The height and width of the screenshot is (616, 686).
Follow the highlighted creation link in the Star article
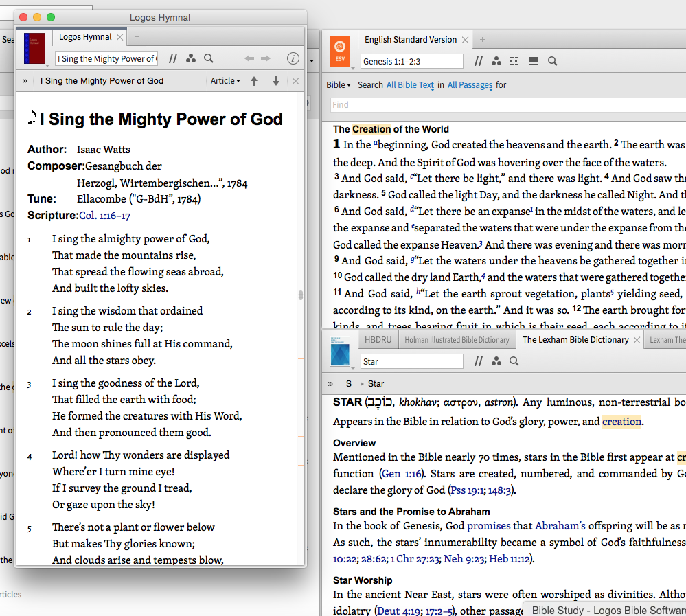[621, 422]
